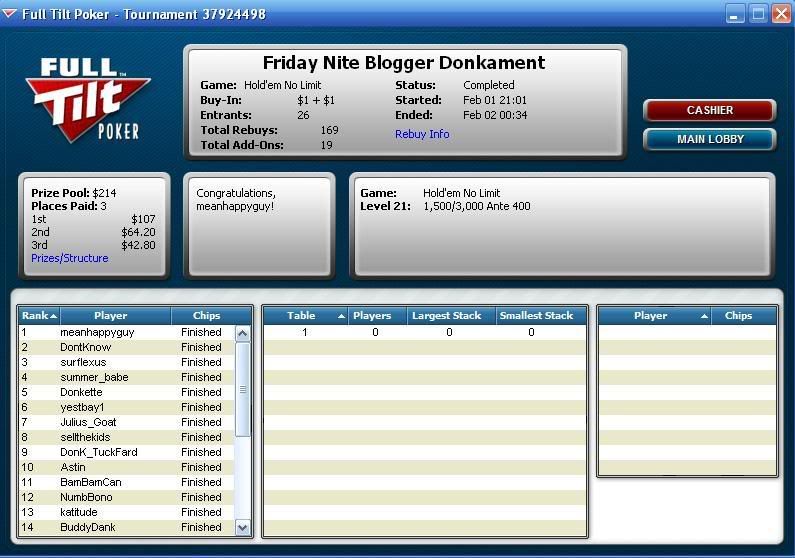The height and width of the screenshot is (558, 795).
Task: Click the Full Tilt Poker logo
Action: click(x=87, y=98)
